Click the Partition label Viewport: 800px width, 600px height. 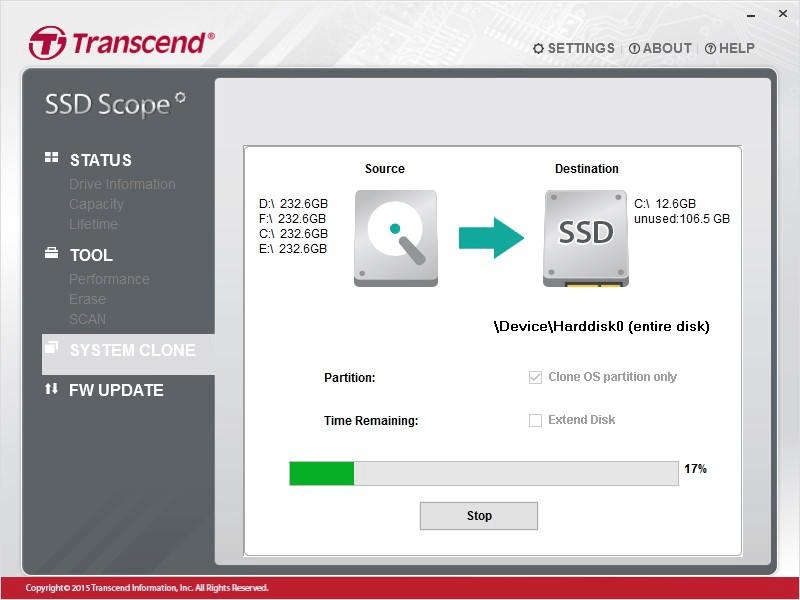[349, 378]
